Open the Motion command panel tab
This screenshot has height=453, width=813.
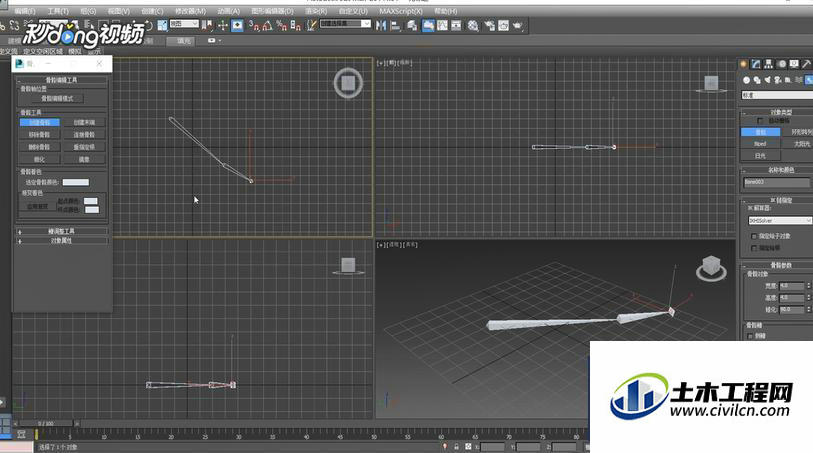tap(781, 64)
